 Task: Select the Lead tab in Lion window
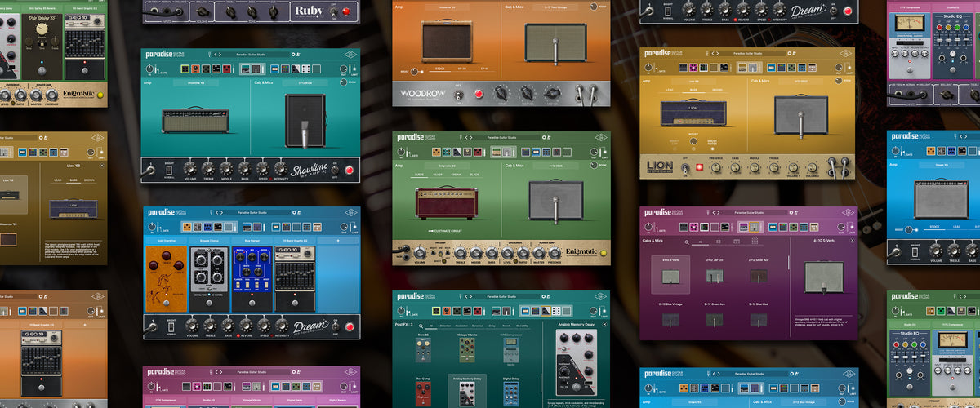coord(670,90)
